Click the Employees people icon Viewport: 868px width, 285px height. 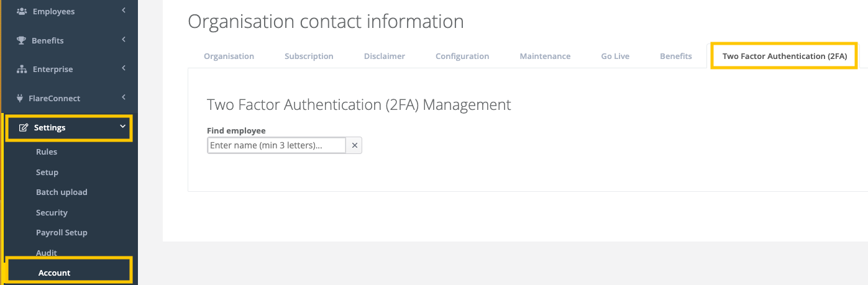22,11
